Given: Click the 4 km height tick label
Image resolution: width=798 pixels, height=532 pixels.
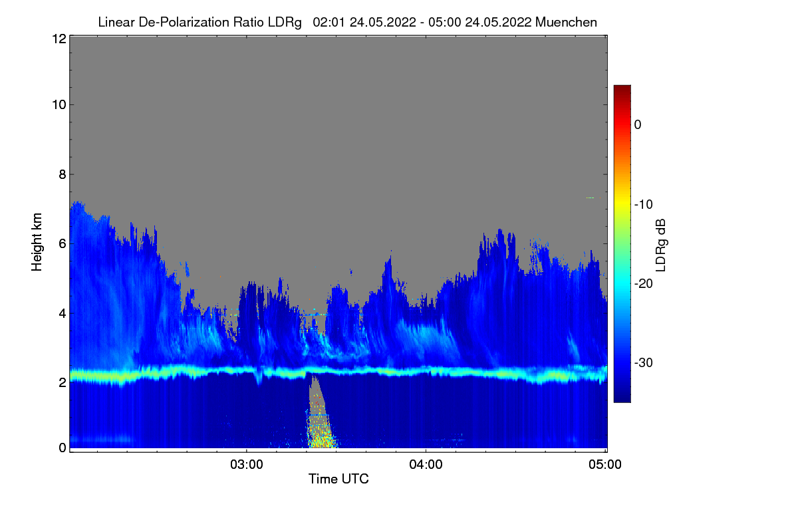Looking at the screenshot, I should pyautogui.click(x=63, y=313).
